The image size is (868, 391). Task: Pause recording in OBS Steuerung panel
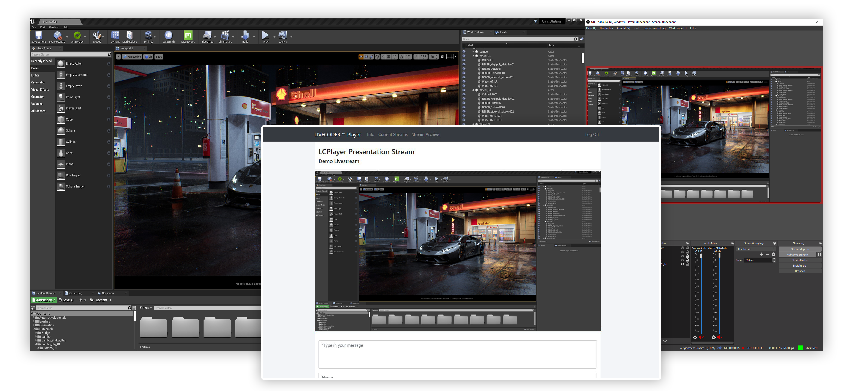pos(819,255)
